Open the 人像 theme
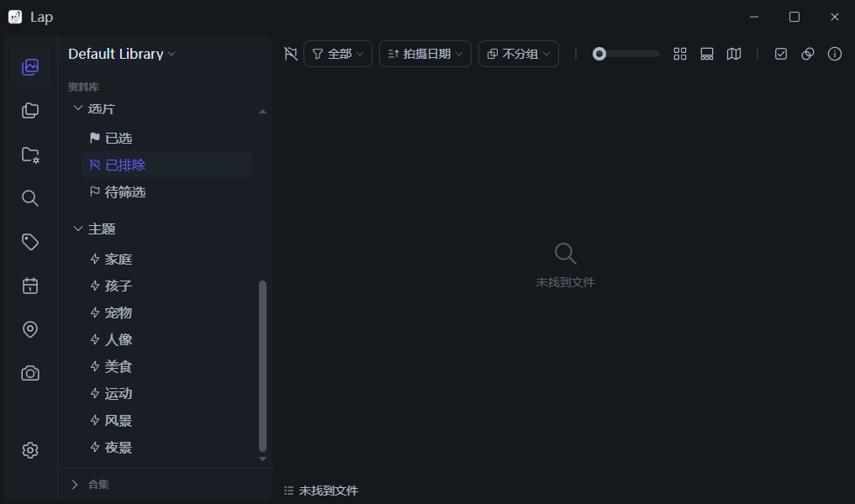The image size is (855, 504). (166, 340)
